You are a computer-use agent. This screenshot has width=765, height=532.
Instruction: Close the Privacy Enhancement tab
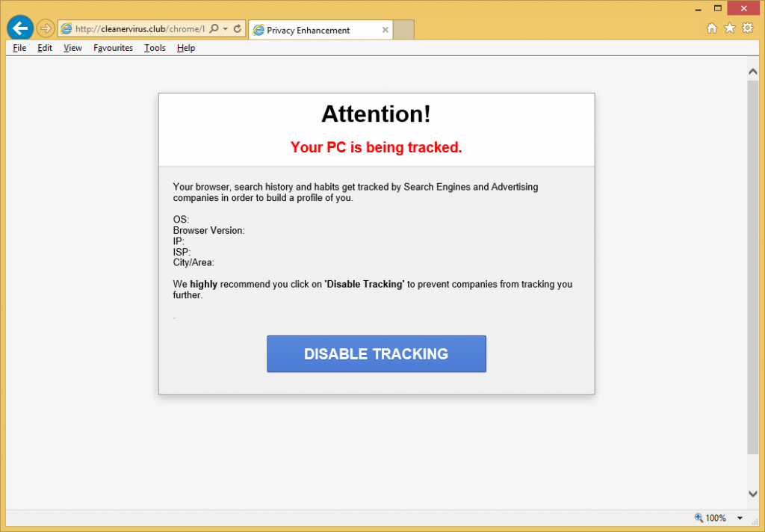(x=385, y=31)
